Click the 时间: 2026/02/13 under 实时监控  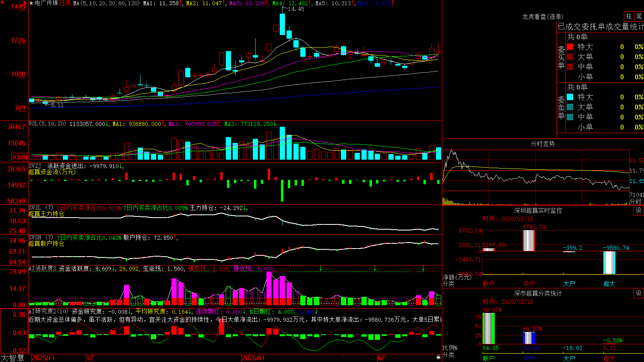tap(508, 219)
